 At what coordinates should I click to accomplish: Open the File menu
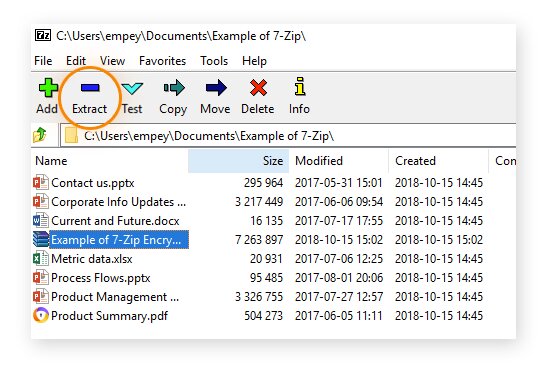(x=43, y=61)
